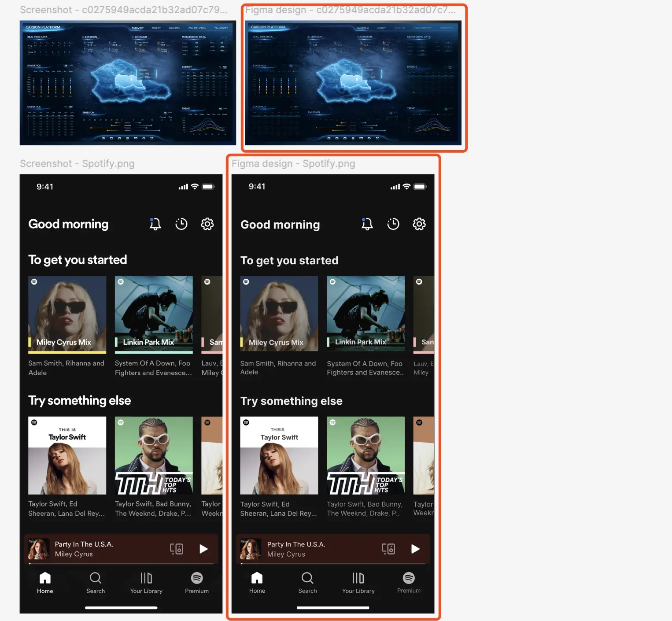Click the Today's Top Hits cover in the Figma design frame
The width and height of the screenshot is (672, 621).
point(366,455)
